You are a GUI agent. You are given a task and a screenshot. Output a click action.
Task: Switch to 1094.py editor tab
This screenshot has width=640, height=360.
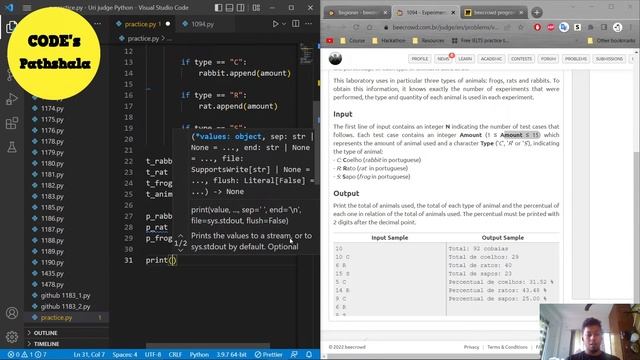[202, 24]
